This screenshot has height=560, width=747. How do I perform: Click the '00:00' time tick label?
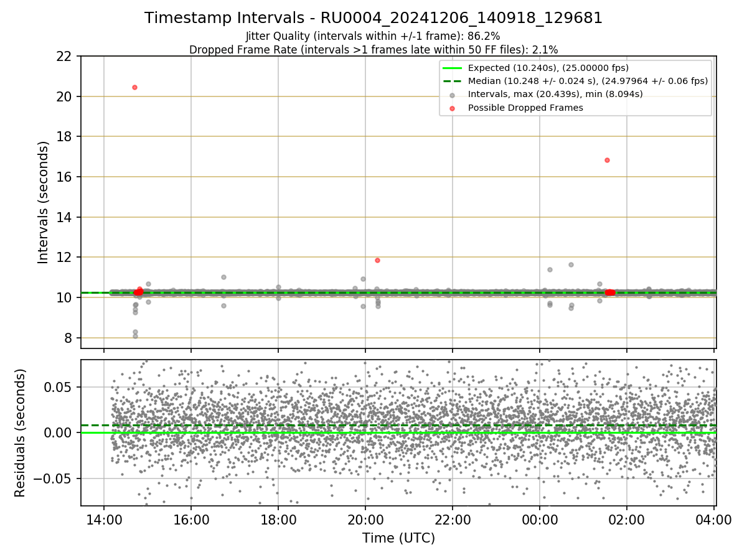click(539, 520)
